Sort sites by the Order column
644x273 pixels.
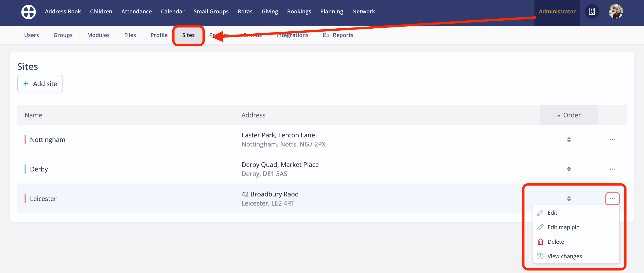569,115
